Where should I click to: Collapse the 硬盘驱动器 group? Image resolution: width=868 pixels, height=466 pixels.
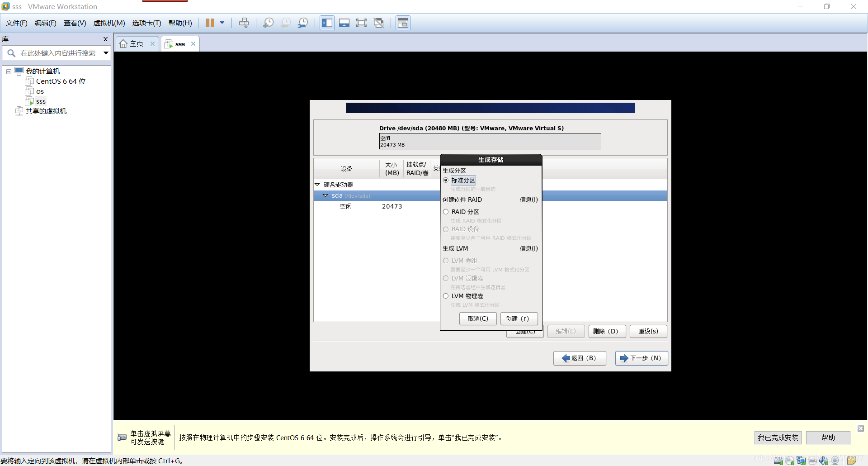click(317, 185)
